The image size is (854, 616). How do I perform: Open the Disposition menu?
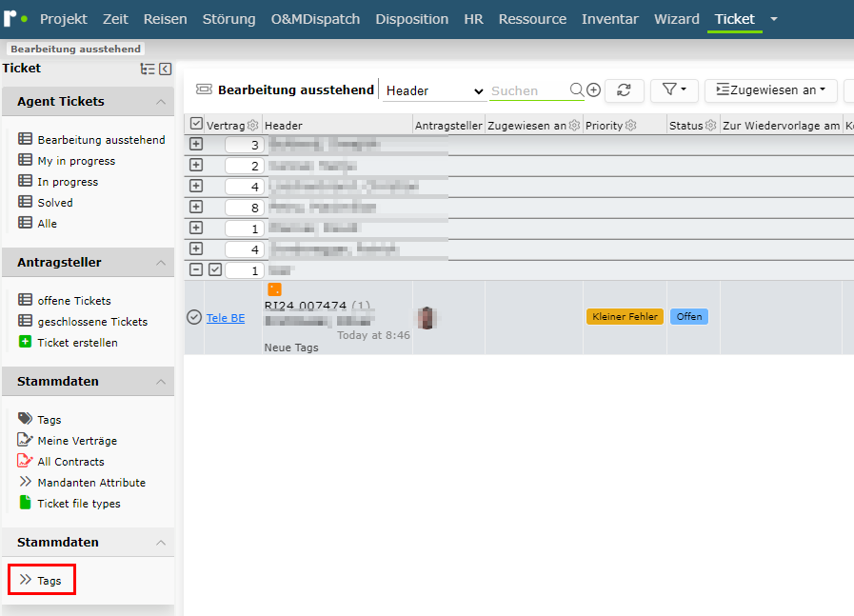point(411,19)
